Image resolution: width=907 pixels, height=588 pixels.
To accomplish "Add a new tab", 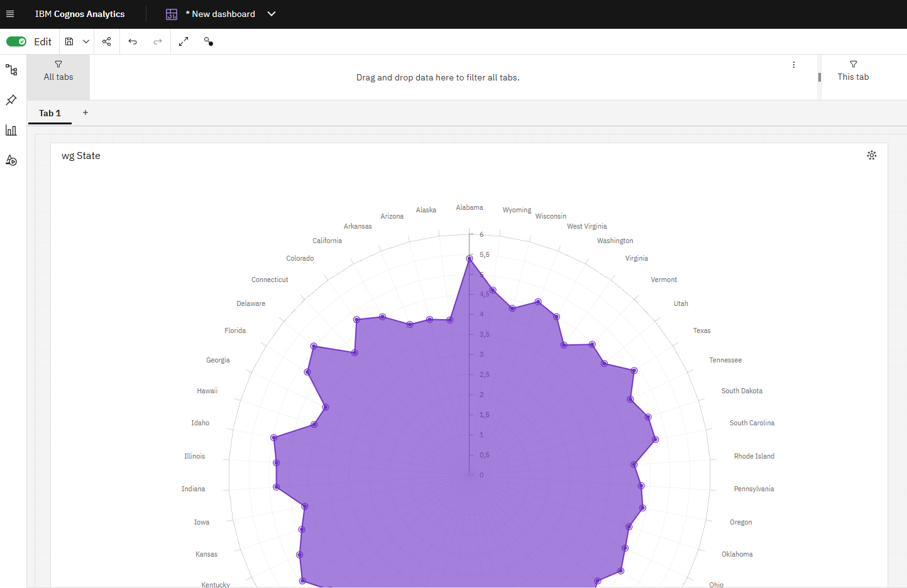I will (x=85, y=112).
